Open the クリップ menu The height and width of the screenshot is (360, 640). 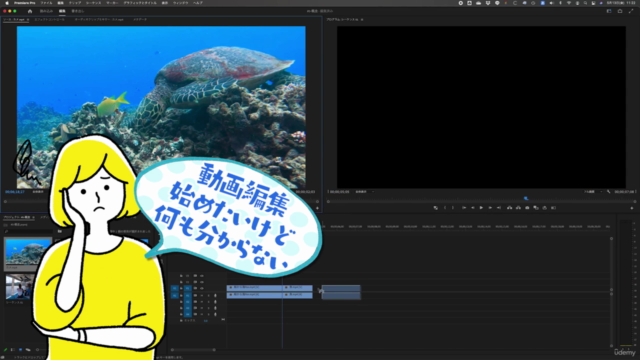pos(75,3)
